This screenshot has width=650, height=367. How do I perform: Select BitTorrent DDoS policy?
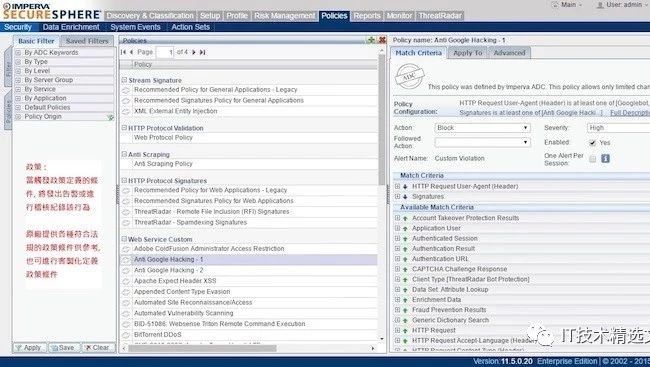(158, 335)
